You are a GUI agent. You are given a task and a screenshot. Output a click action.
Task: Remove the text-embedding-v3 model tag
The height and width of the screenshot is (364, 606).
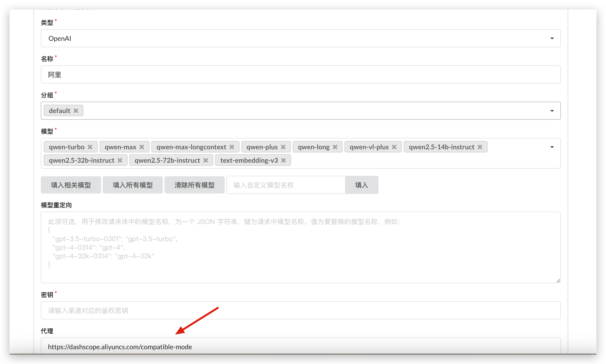pyautogui.click(x=283, y=161)
